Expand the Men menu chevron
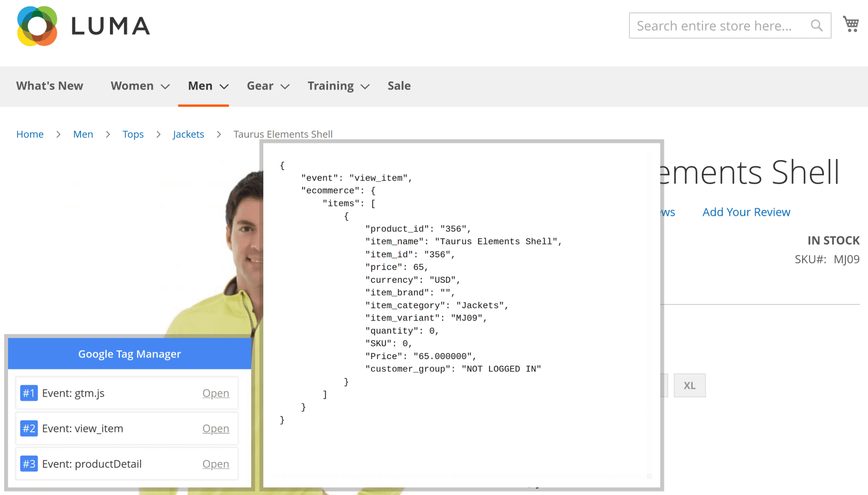This screenshot has width=868, height=495. 224,86
